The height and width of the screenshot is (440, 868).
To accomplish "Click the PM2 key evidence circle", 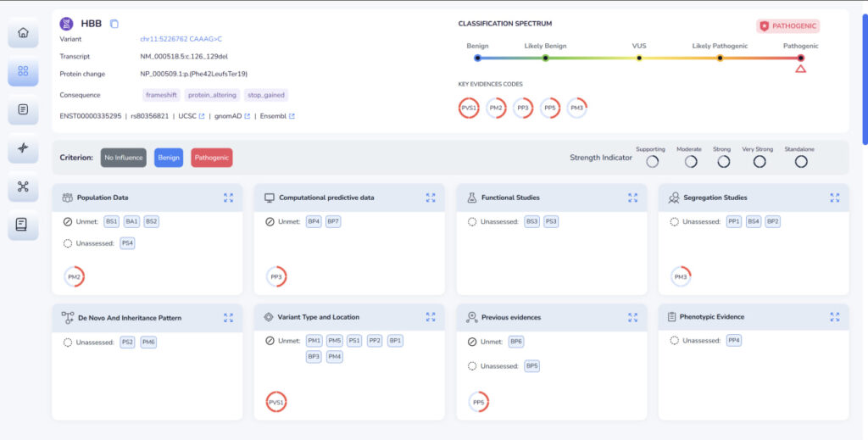I will (495, 108).
